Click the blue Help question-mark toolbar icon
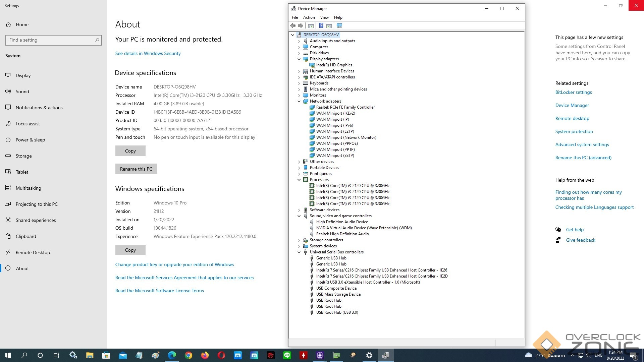 tap(321, 26)
